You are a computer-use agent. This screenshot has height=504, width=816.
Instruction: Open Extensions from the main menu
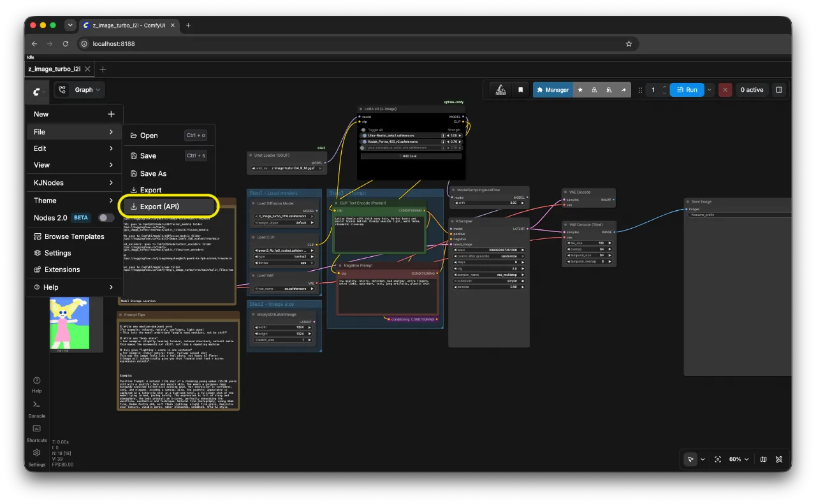[73, 270]
